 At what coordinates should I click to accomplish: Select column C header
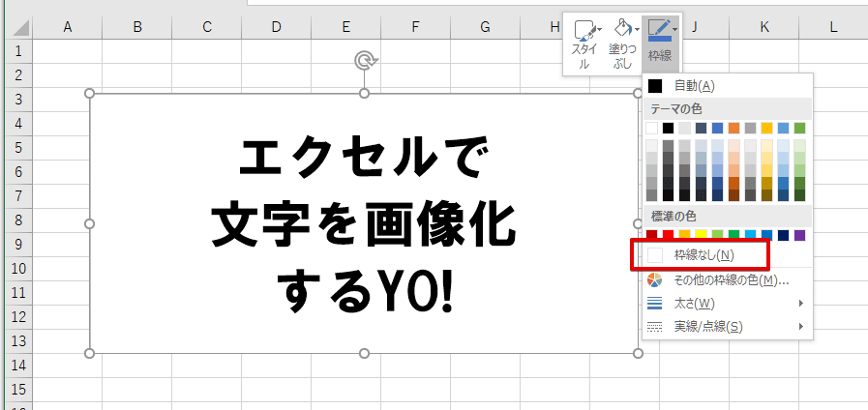207,27
